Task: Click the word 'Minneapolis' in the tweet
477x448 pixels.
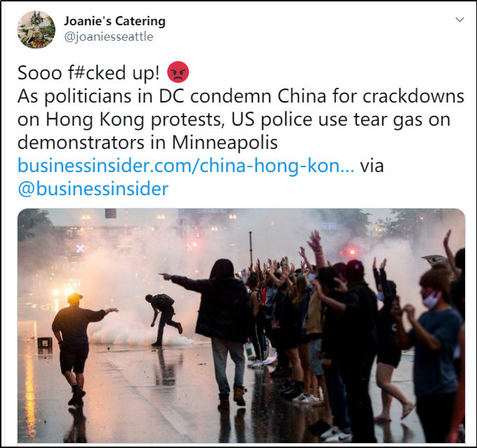Action: pos(225,143)
